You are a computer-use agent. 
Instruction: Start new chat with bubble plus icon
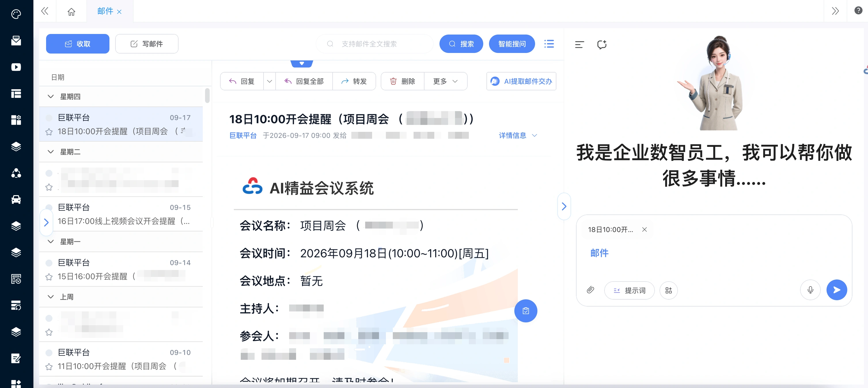(x=602, y=44)
